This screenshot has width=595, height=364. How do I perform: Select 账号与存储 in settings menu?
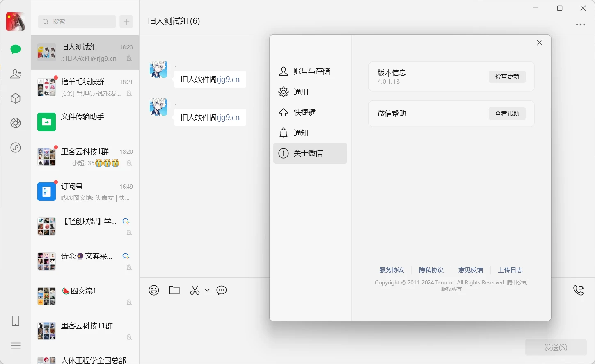point(310,71)
